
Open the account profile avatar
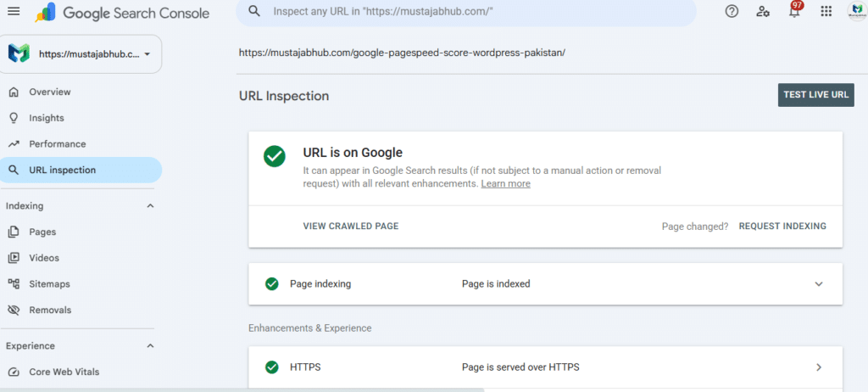click(856, 12)
